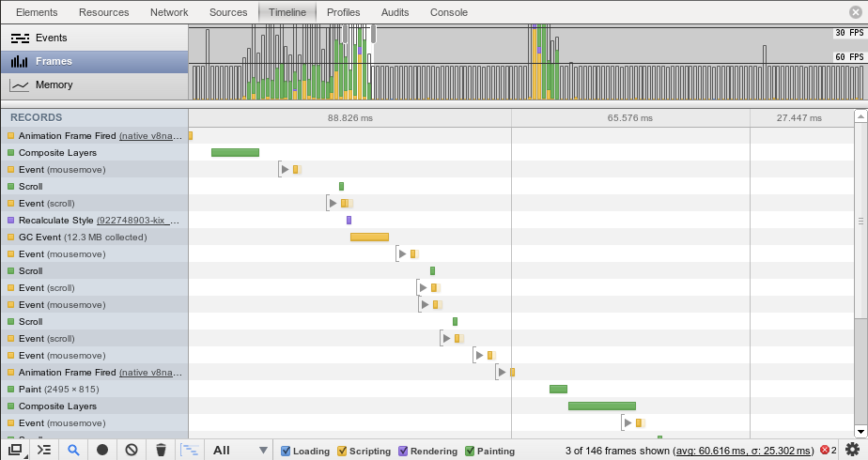Image resolution: width=868 pixels, height=460 pixels.
Task: Toggle the Painting checkbox filter
Action: [x=470, y=452]
